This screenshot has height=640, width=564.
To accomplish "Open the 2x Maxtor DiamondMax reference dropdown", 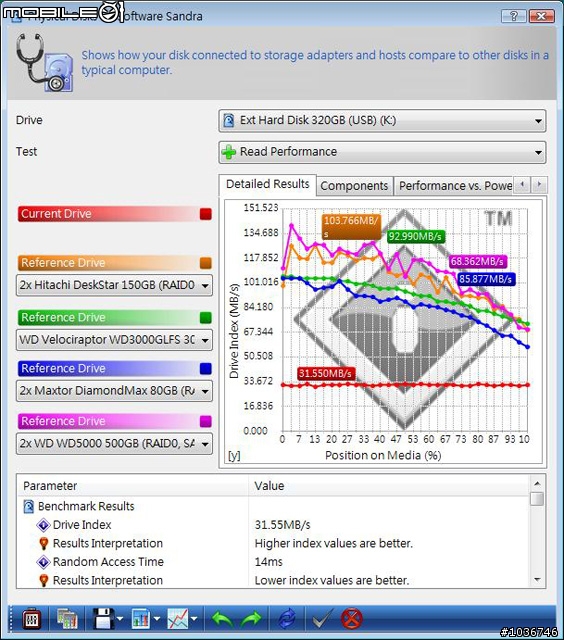I will [114, 391].
